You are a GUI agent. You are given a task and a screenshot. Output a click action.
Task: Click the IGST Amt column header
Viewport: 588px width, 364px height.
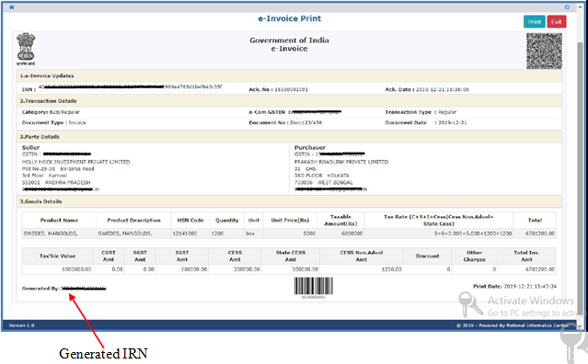(x=182, y=256)
